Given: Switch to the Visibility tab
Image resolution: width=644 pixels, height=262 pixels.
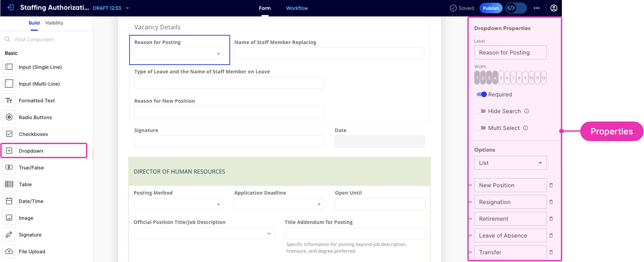Looking at the screenshot, I should (x=54, y=23).
